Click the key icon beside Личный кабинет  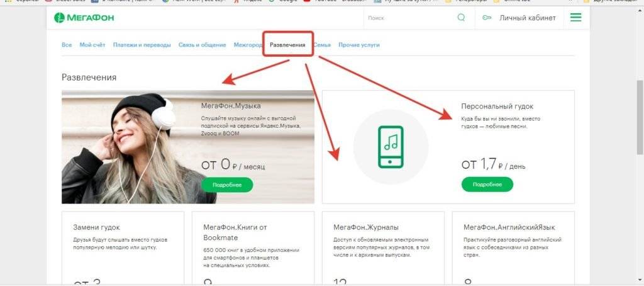[487, 18]
